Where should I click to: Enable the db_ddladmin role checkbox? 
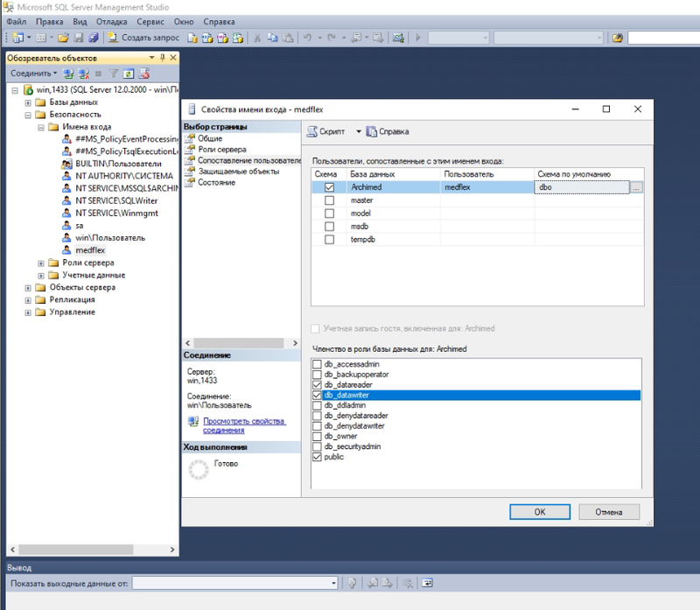[x=317, y=405]
